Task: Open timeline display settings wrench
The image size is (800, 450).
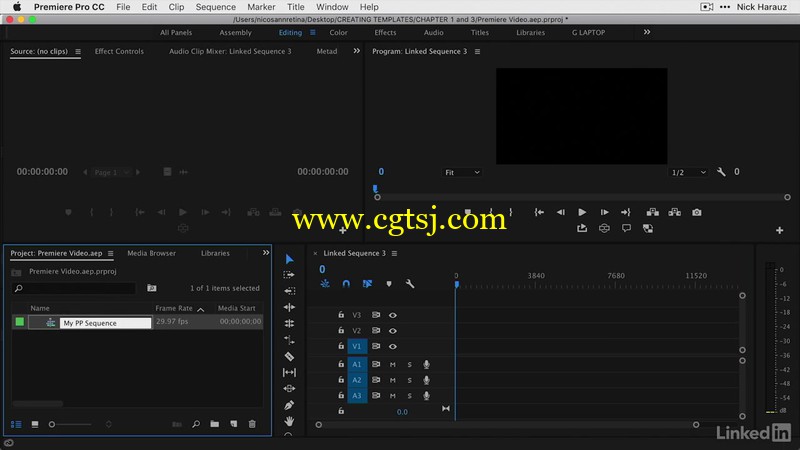Action: pos(410,284)
